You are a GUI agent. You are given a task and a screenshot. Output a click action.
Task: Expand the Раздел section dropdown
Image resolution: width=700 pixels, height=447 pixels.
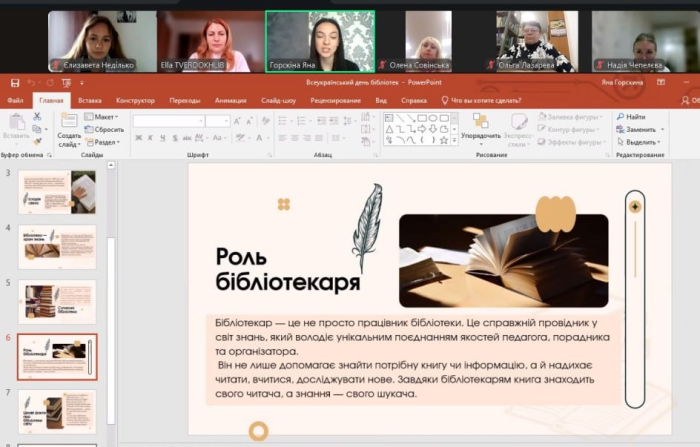click(106, 142)
